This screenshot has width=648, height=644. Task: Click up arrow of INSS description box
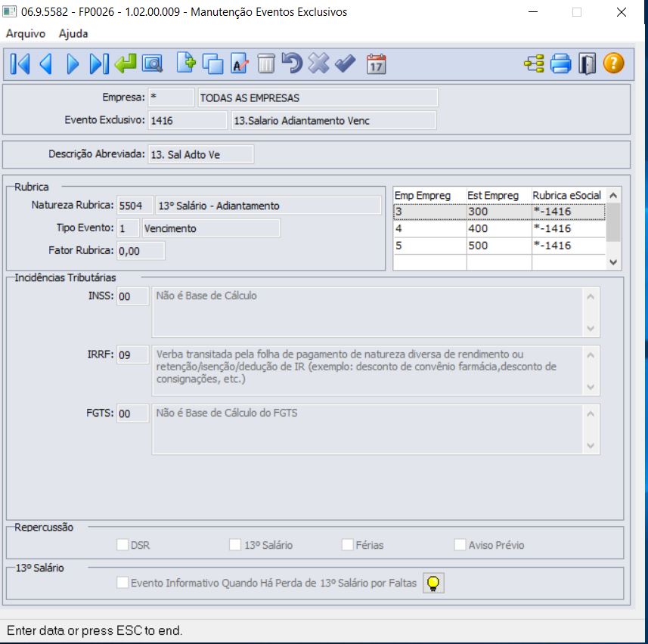tap(591, 296)
